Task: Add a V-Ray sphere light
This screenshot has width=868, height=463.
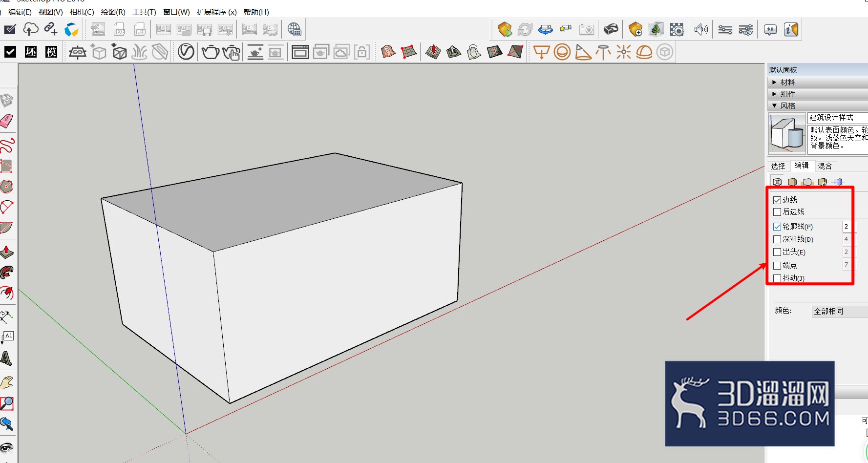Action: pyautogui.click(x=562, y=52)
